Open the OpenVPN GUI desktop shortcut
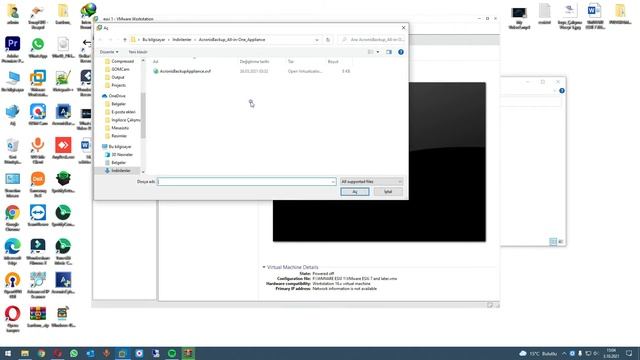 (12, 285)
